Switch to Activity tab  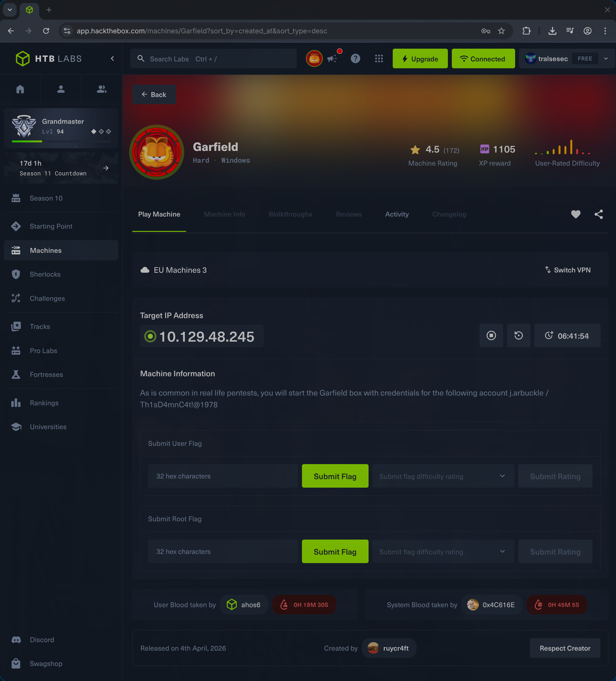pyautogui.click(x=397, y=214)
